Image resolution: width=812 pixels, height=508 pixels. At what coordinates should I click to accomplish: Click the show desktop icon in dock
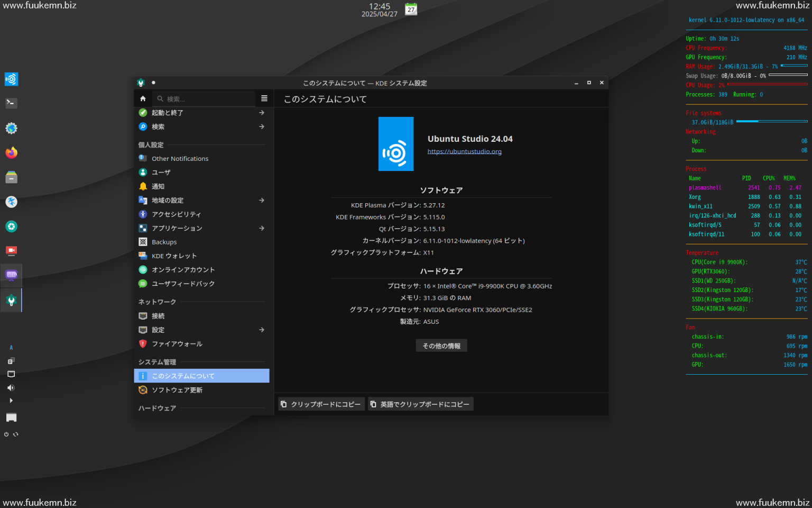click(11, 418)
